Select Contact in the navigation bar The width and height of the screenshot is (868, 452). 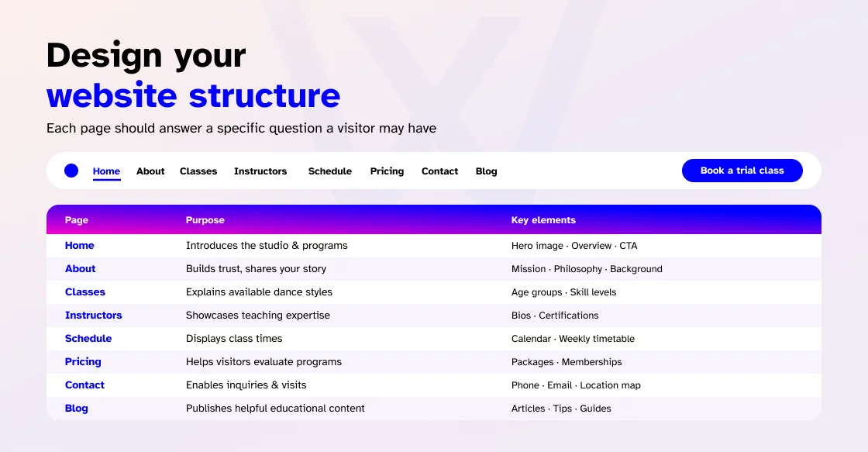click(x=439, y=171)
